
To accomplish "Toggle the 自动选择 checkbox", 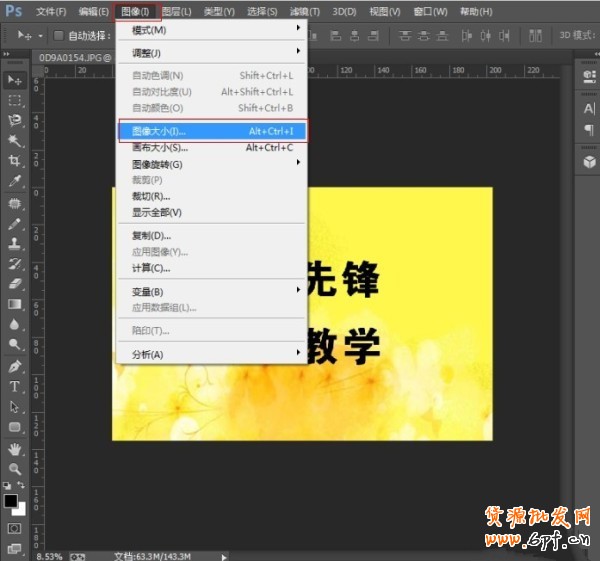I will coord(57,36).
